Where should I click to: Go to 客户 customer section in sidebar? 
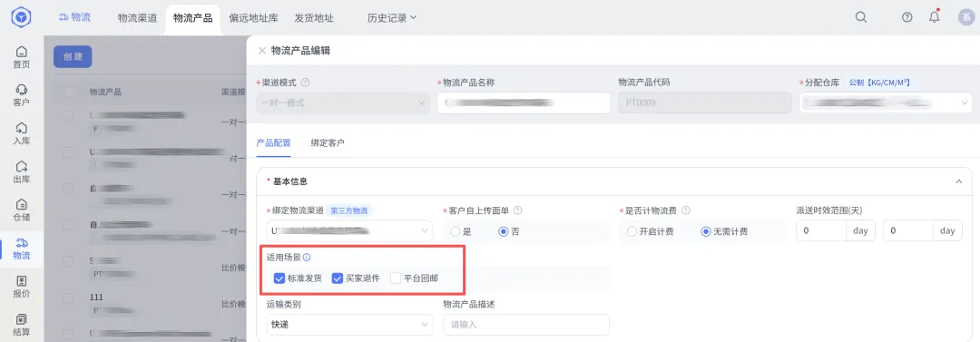[21, 95]
